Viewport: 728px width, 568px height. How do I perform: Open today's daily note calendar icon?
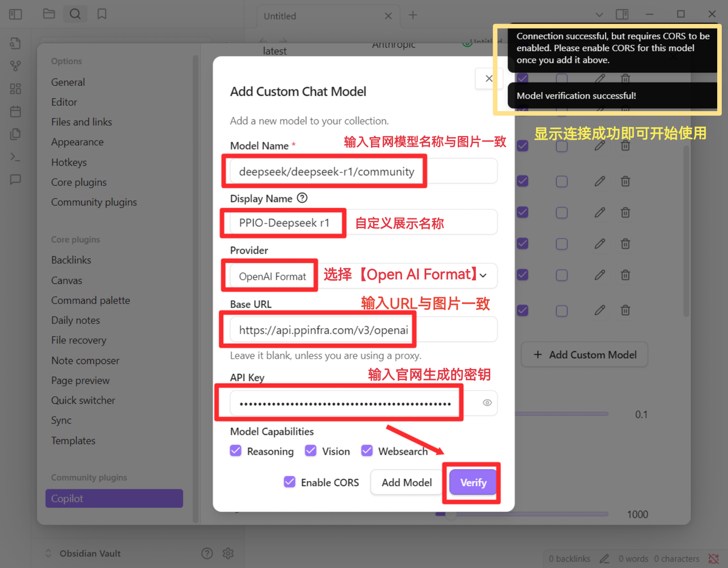(x=15, y=111)
